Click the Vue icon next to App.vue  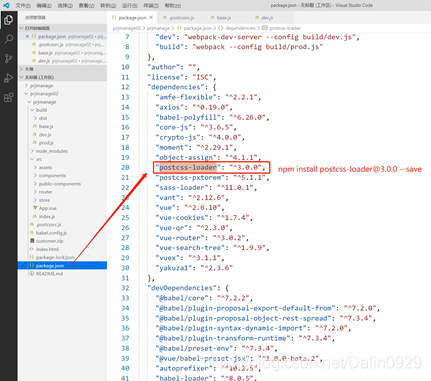point(35,208)
